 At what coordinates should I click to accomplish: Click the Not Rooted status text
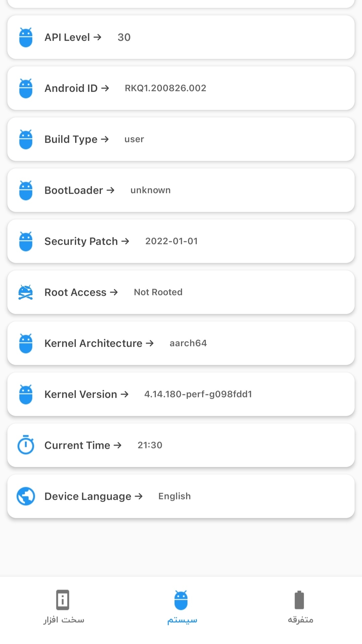[x=158, y=292]
